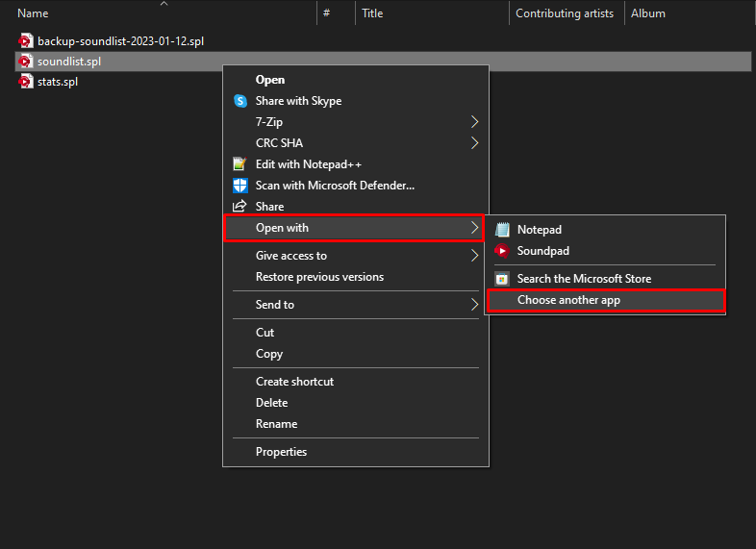Select Restore previous versions
756x549 pixels.
319,277
